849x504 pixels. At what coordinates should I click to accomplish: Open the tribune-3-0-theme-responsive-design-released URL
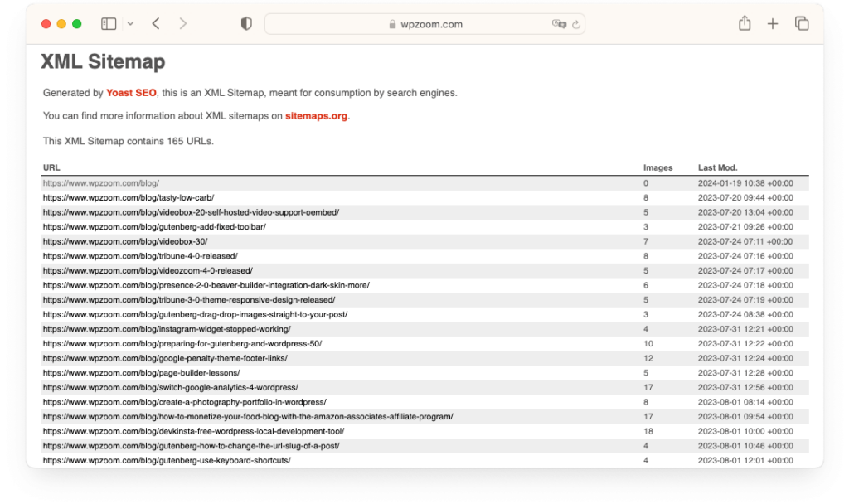point(189,300)
